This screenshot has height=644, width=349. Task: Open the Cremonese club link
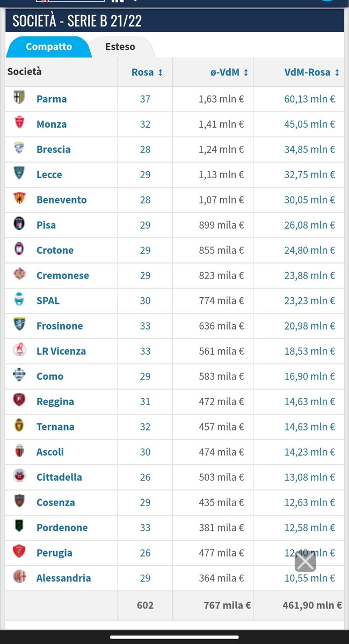63,275
